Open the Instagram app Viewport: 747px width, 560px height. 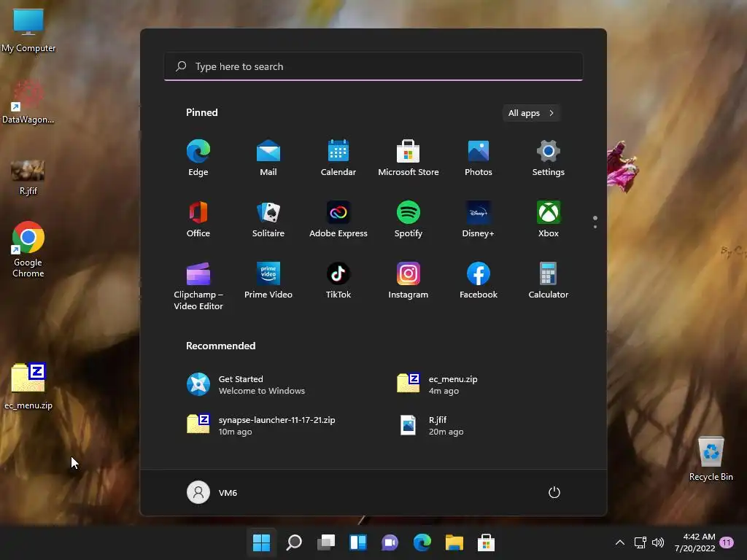point(409,281)
